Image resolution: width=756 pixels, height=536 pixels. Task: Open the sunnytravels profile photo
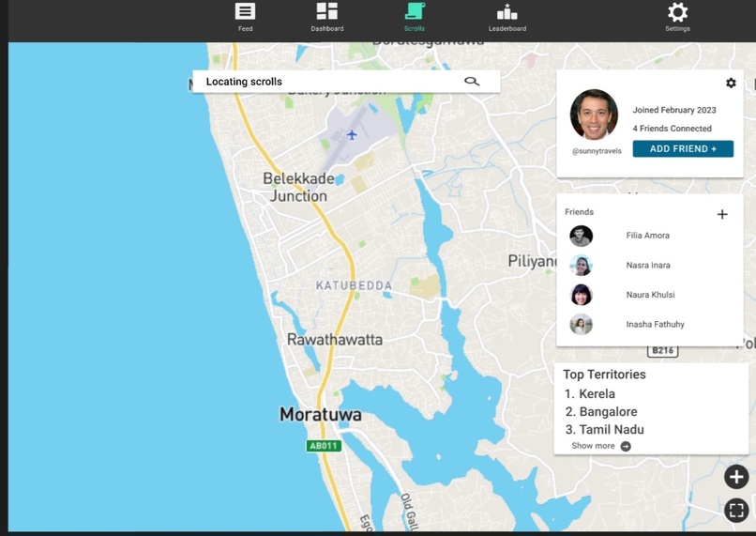594,115
